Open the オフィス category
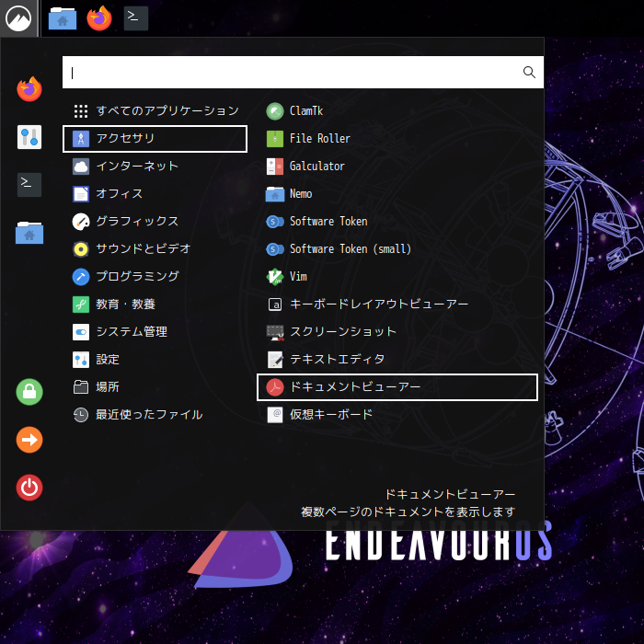The width and height of the screenshot is (644, 644). coord(155,193)
